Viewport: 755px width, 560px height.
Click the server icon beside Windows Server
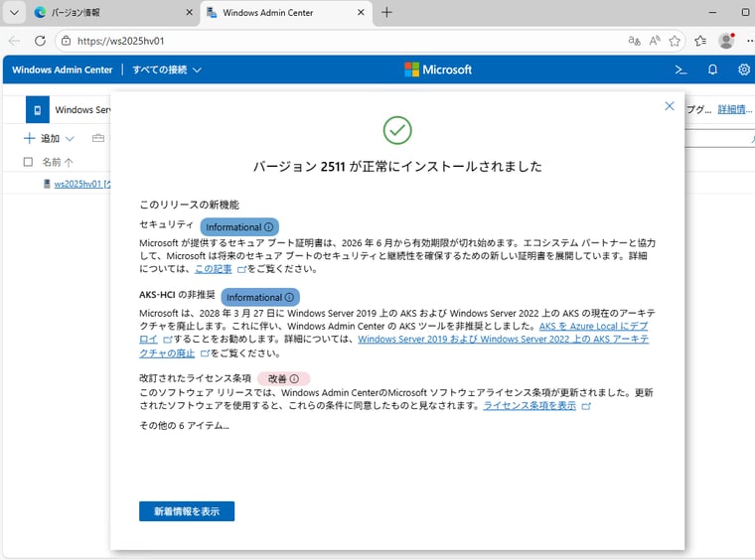38,109
